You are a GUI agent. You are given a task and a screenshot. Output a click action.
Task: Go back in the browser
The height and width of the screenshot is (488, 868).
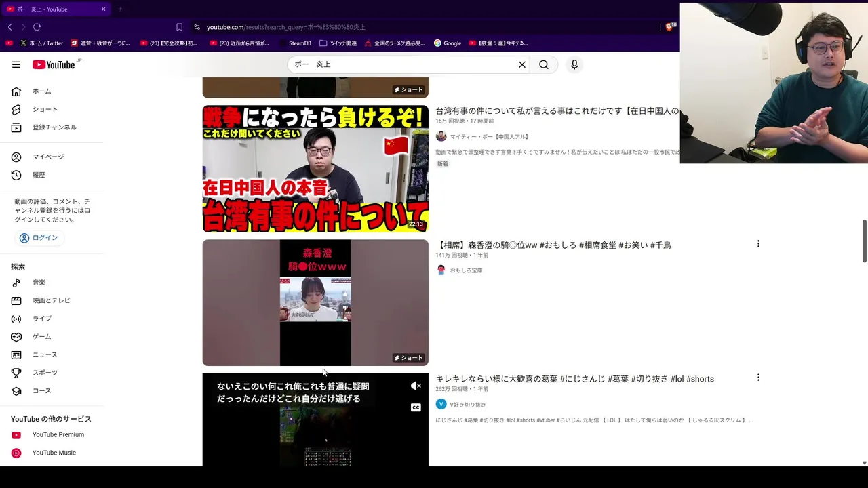pos(9,27)
